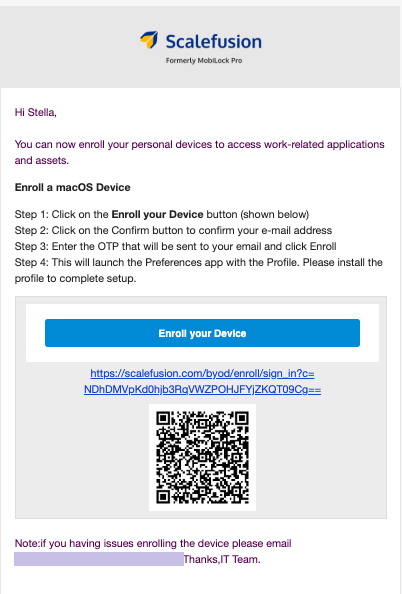
Task: Click the Step 3 OTP instruction line
Action: tap(175, 246)
